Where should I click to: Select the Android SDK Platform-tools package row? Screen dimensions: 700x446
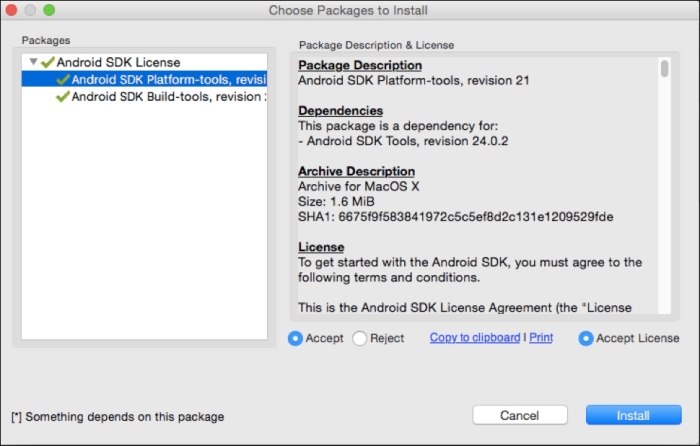(145, 79)
